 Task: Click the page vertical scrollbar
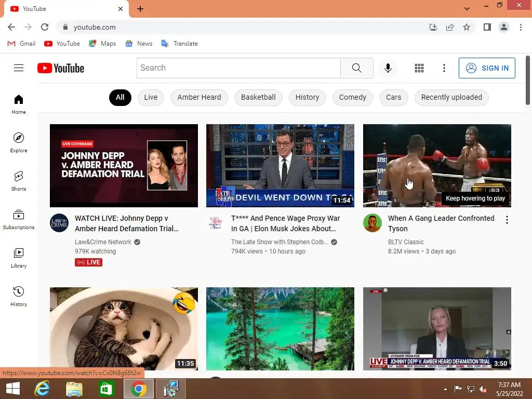coord(528,81)
